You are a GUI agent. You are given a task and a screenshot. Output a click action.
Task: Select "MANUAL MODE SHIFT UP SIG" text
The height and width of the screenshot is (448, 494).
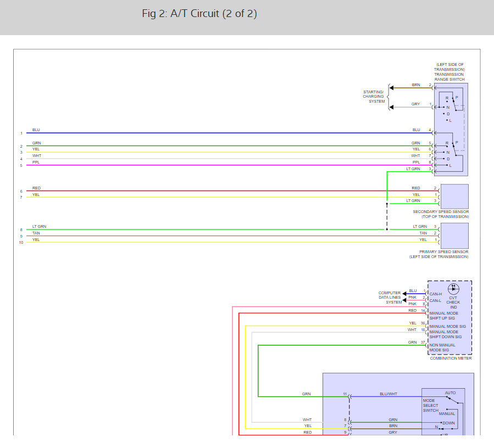[444, 316]
